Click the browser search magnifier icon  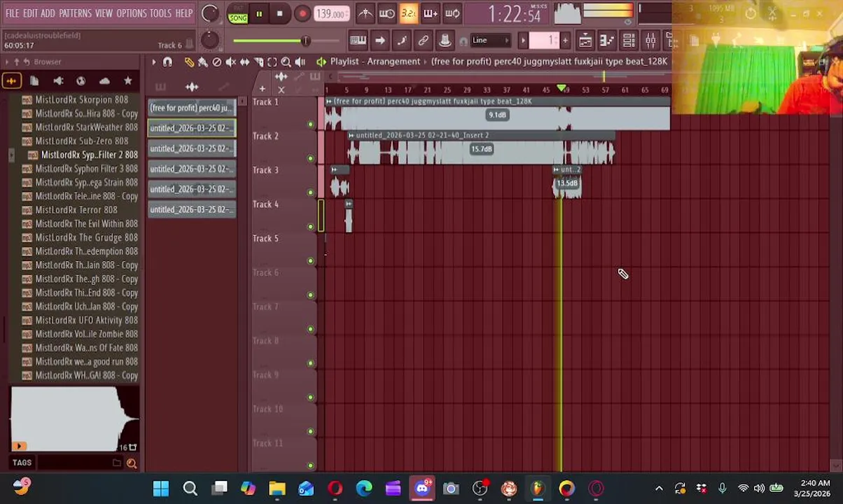[131, 463]
